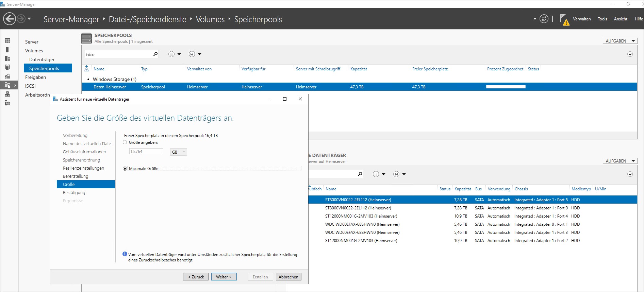This screenshot has width=644, height=292.
Task: Expand the File Services sidebar arrow
Action: point(15,85)
